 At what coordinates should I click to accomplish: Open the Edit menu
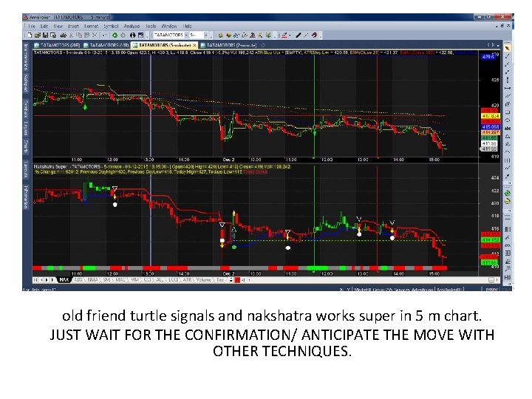pyautogui.click(x=44, y=26)
